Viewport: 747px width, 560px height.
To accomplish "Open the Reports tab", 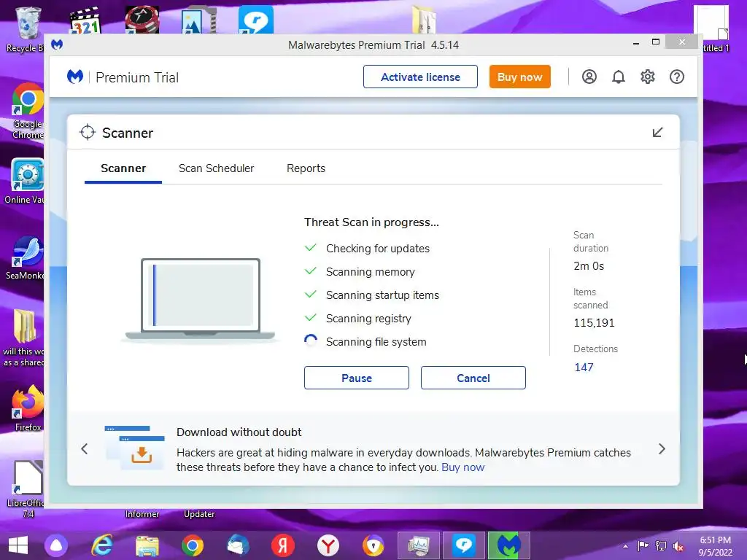I will tap(306, 168).
